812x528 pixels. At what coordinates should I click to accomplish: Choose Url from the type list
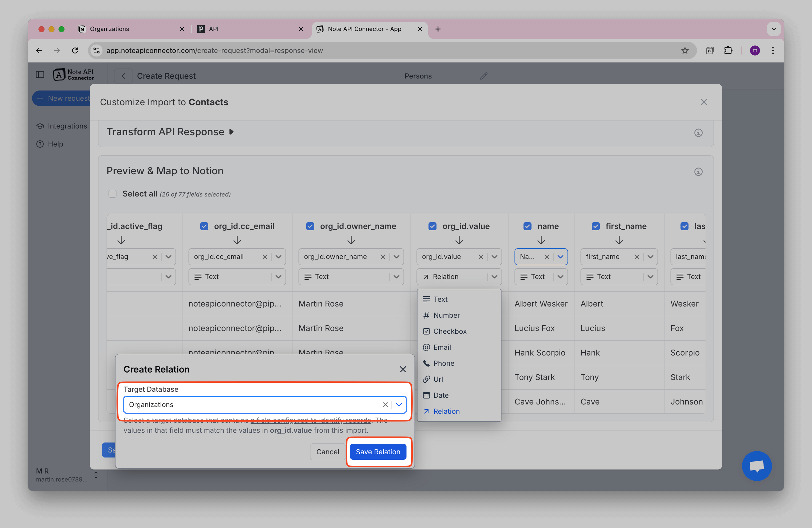pos(459,379)
